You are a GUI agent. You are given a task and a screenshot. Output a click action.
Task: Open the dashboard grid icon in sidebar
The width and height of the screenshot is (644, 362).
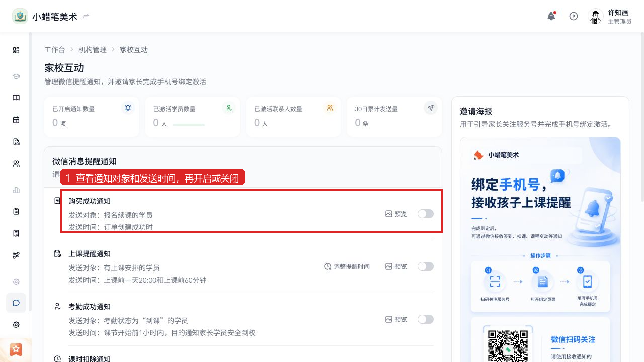[x=16, y=50]
